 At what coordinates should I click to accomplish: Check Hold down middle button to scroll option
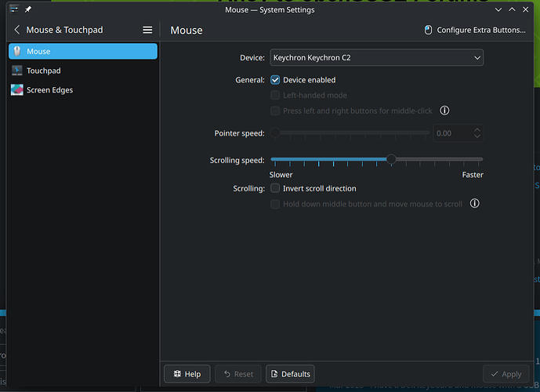point(275,204)
